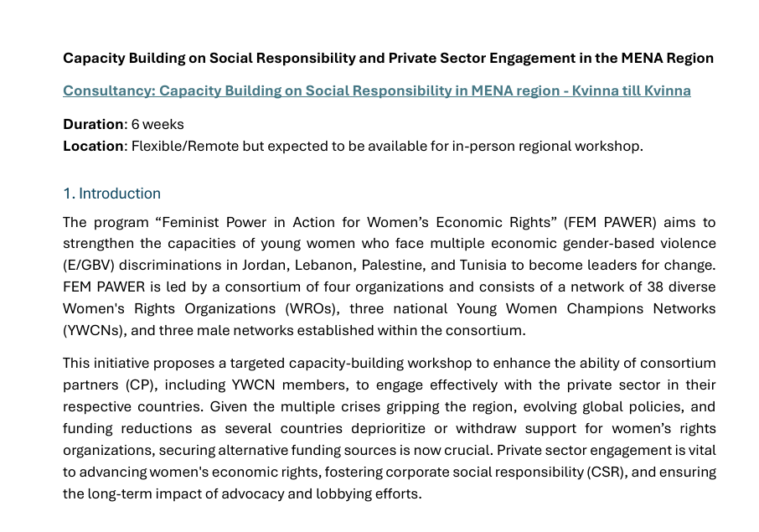
Task: Click the bold "Duration" label
Action: [93, 124]
